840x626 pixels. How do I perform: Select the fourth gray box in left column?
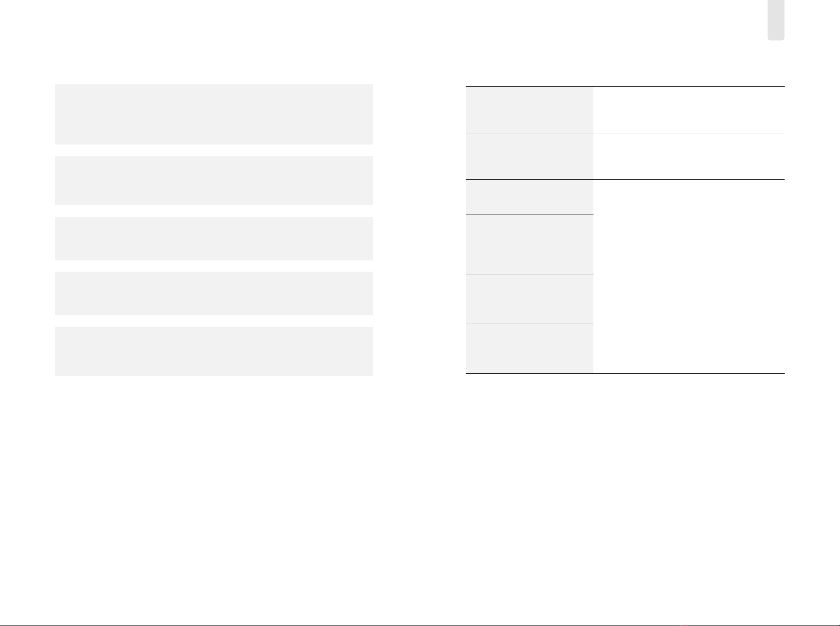point(214,293)
